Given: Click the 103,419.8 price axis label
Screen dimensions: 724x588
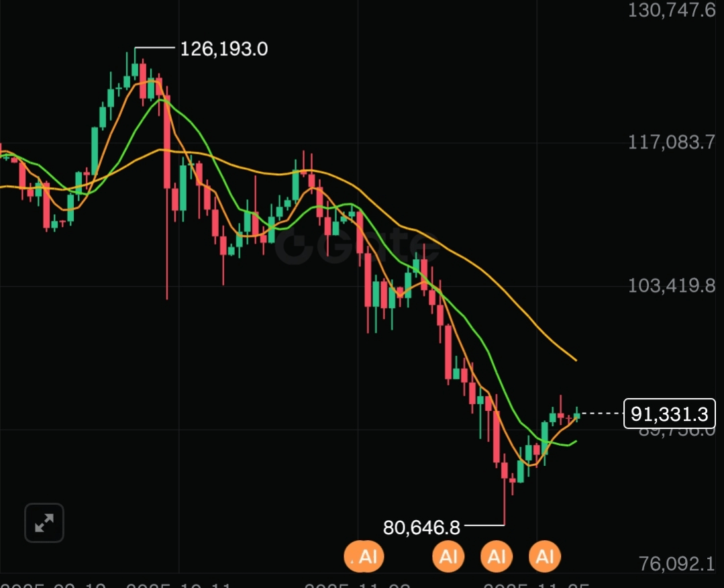Looking at the screenshot, I should [672, 286].
